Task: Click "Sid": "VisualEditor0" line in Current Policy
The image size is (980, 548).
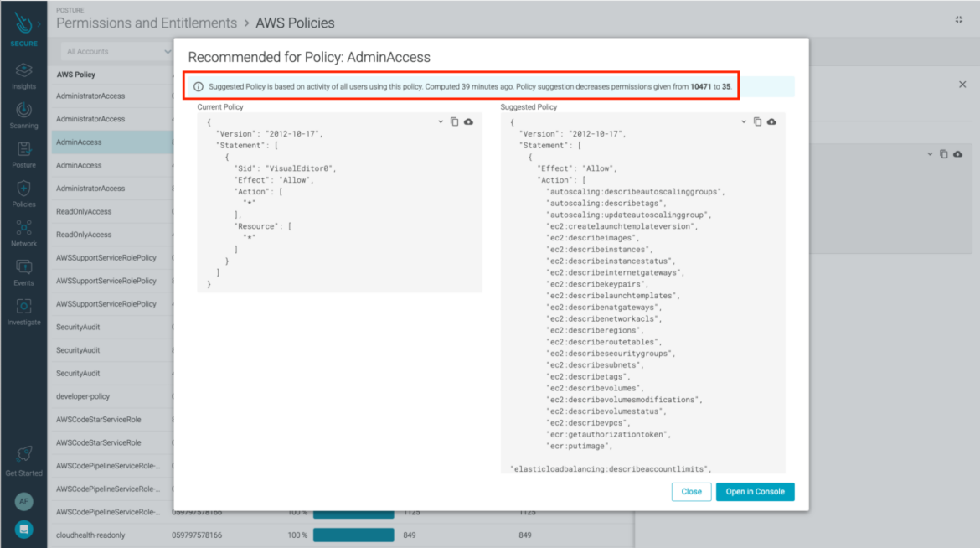Action: tap(285, 168)
